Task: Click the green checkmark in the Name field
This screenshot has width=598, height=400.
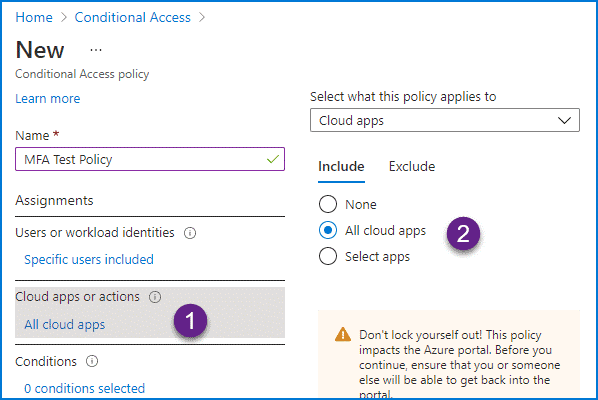Action: click(273, 159)
